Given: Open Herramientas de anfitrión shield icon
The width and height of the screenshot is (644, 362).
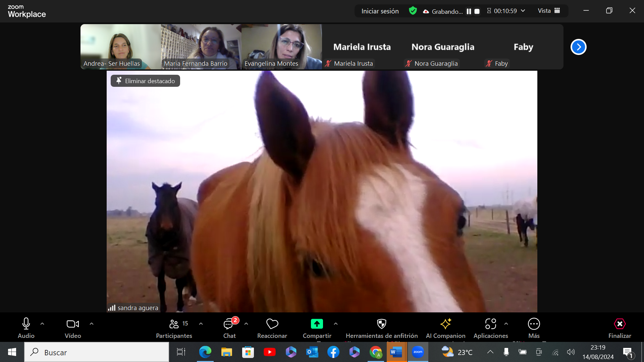Looking at the screenshot, I should [381, 324].
